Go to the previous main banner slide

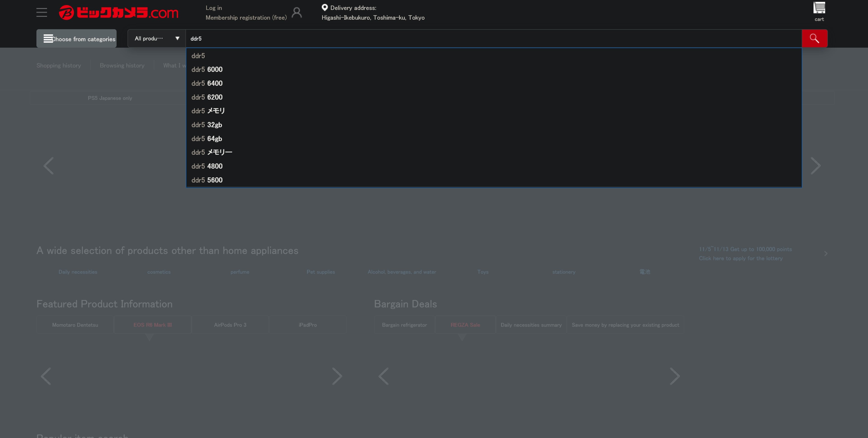point(49,166)
